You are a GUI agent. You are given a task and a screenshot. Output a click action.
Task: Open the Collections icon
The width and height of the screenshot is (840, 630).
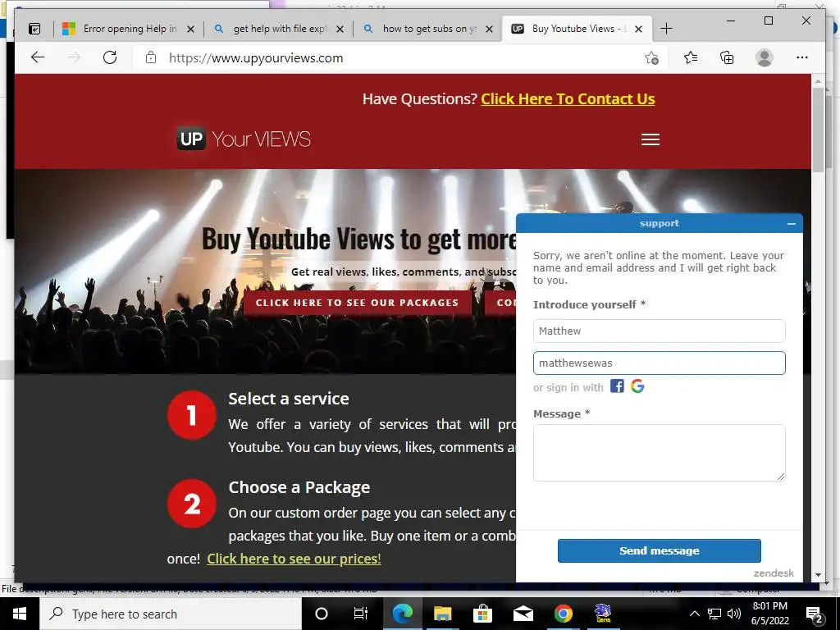coord(727,57)
